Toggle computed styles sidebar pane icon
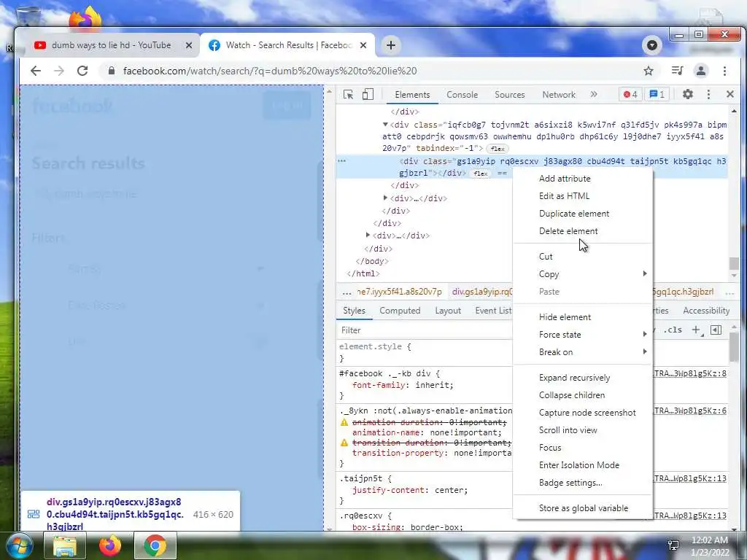 click(x=716, y=330)
